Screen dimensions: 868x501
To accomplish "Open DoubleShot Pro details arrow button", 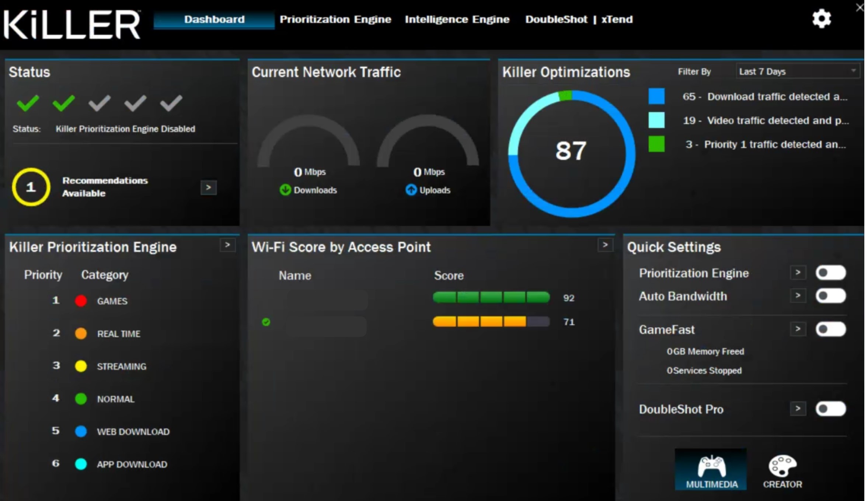I will pyautogui.click(x=798, y=409).
